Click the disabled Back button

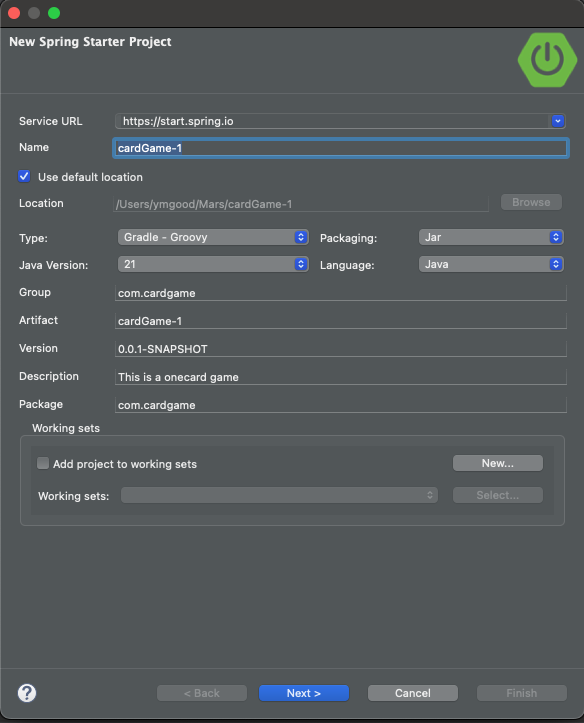click(x=202, y=693)
